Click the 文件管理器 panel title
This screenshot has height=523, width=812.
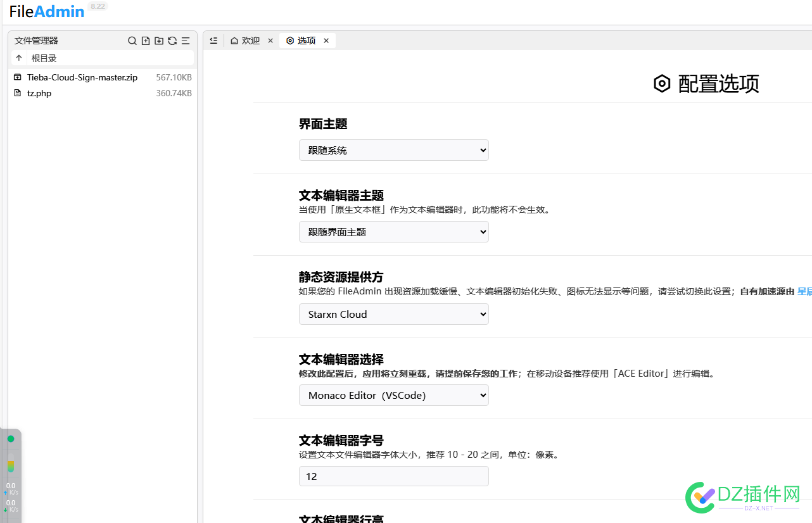36,41
